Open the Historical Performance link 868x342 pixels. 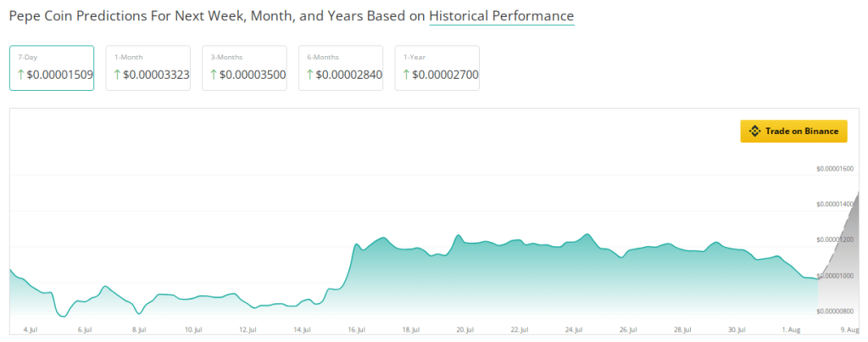[x=502, y=16]
